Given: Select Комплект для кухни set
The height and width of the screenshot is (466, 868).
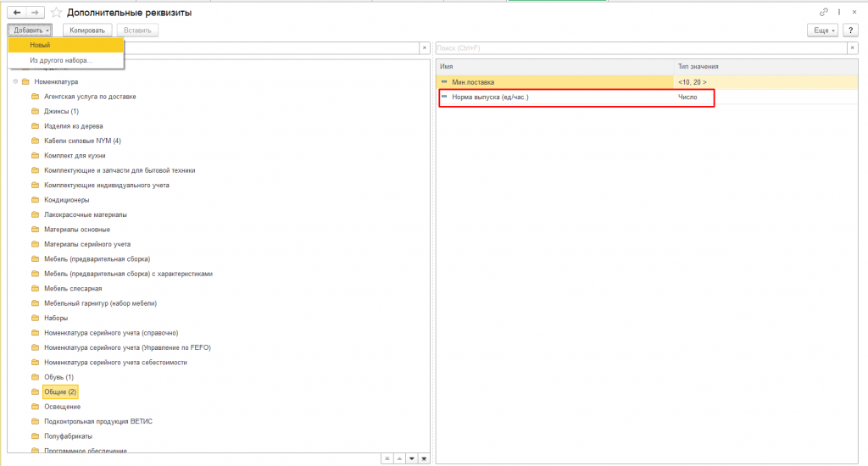Looking at the screenshot, I should point(75,156).
